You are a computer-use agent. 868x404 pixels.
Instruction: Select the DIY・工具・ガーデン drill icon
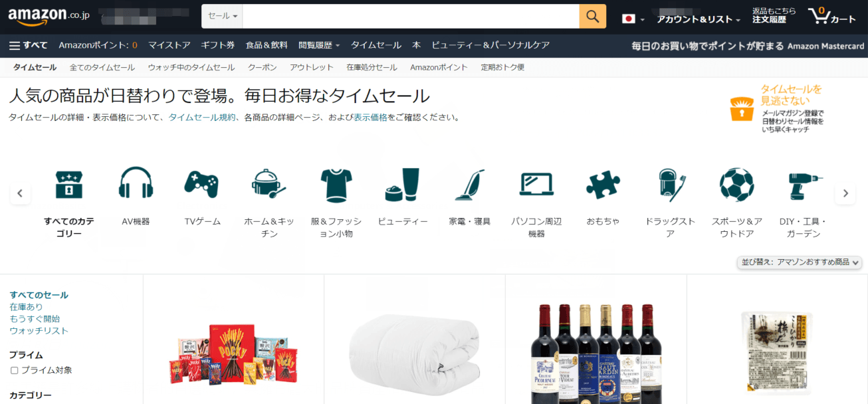coord(804,185)
